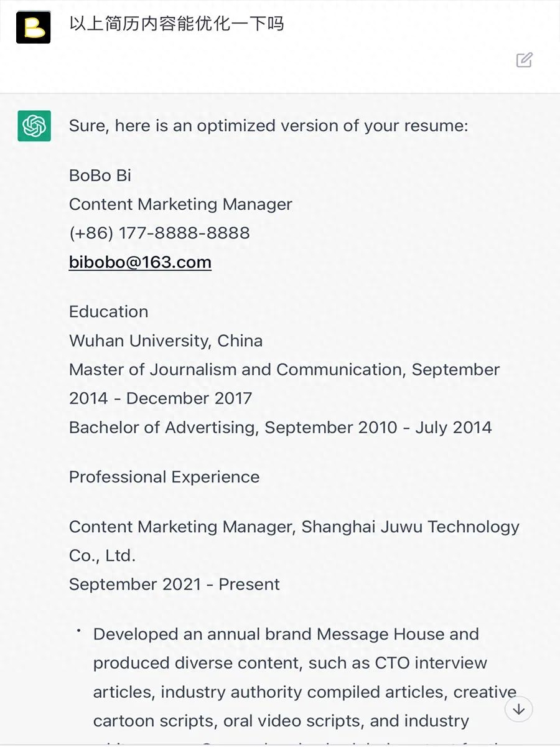Click the phone number (+86) 177-8888-8888
The image size is (560, 747).
159,233
